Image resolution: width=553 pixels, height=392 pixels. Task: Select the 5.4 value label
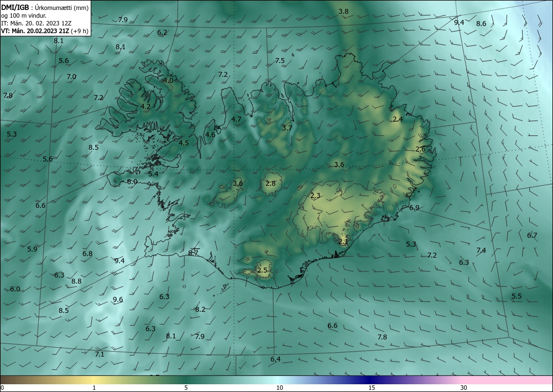[153, 174]
